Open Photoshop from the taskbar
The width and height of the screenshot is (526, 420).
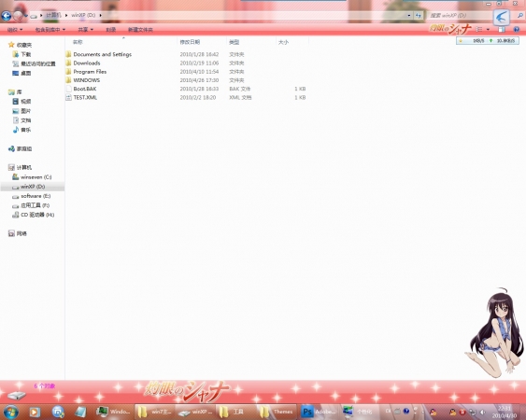(319, 412)
